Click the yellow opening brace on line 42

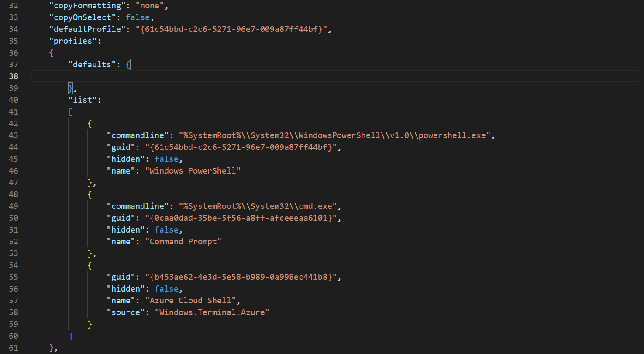[90, 124]
